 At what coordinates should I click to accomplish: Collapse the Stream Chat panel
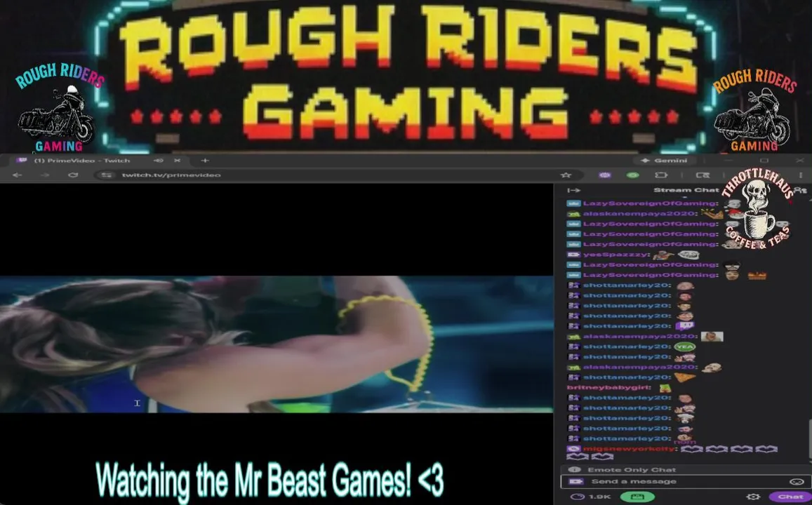[574, 190]
